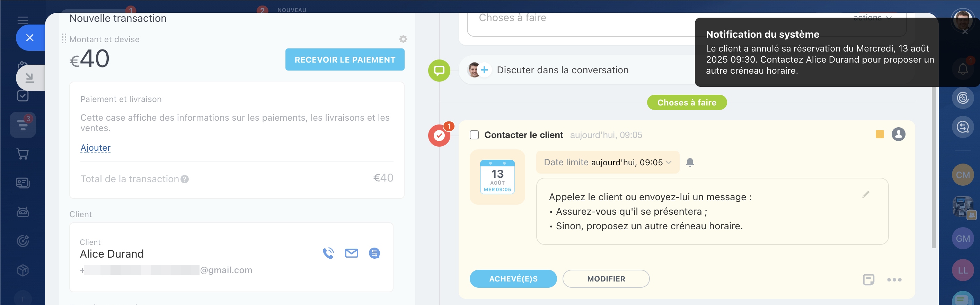This screenshot has width=980, height=305.
Task: Click the ACHEVÉ(E)S button
Action: click(x=513, y=279)
